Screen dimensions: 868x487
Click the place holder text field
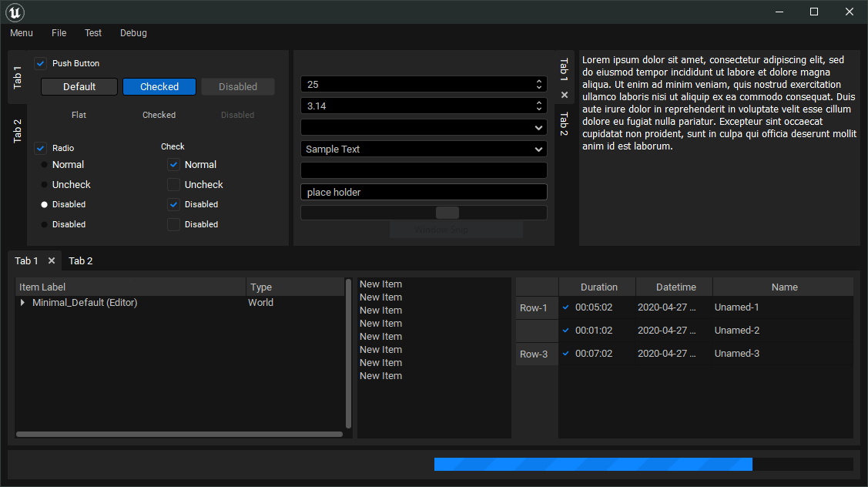pos(424,192)
